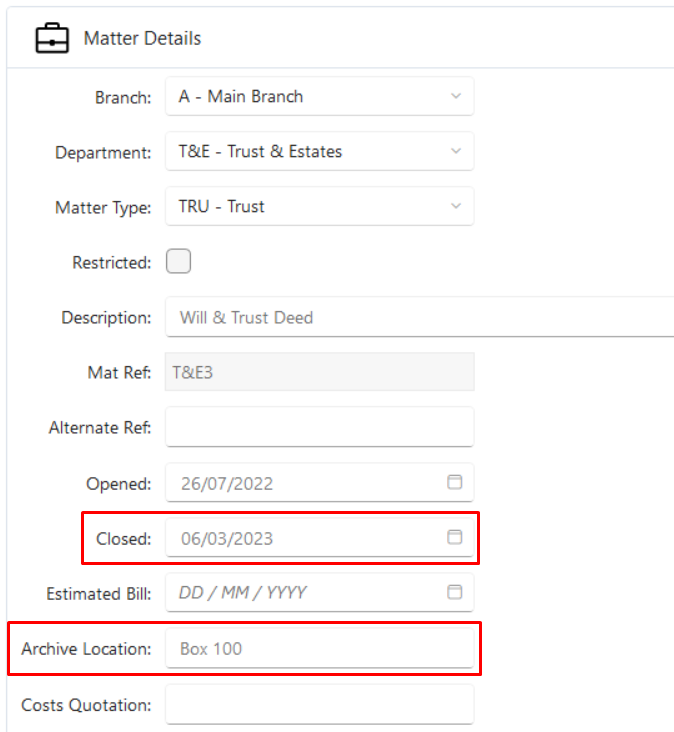Click the Estimated Bill DD / MM / YYYY placeholder
The image size is (674, 732).
(243, 593)
